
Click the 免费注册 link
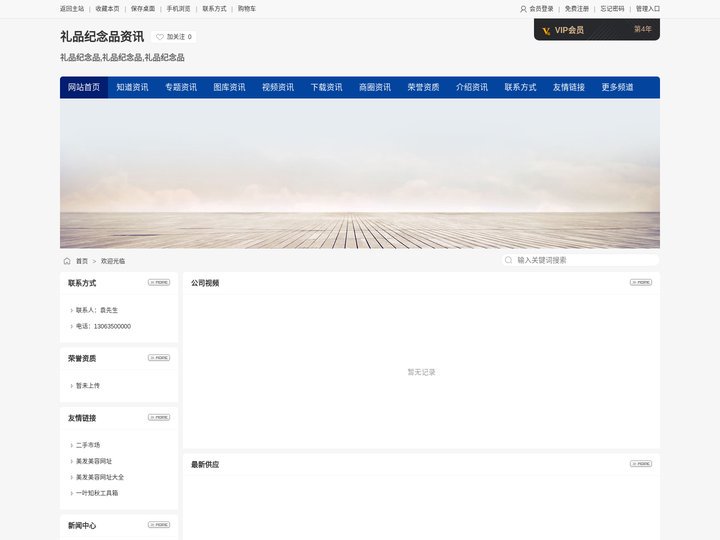click(577, 9)
